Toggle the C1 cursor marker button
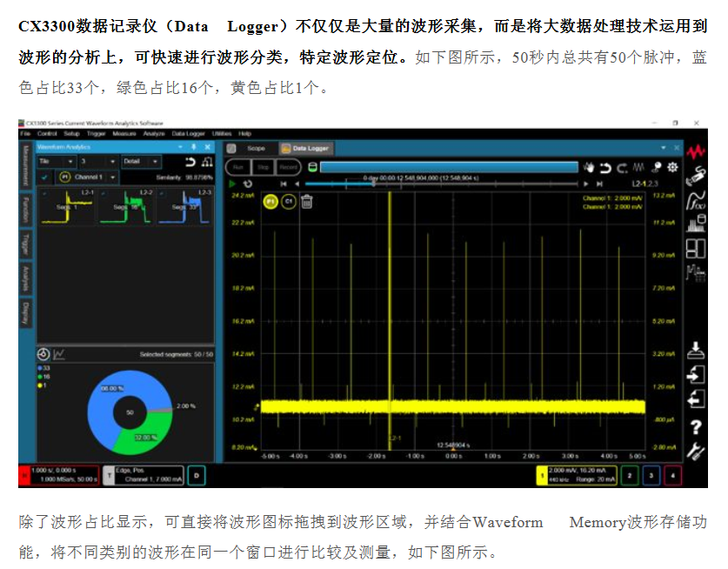 click(x=288, y=202)
